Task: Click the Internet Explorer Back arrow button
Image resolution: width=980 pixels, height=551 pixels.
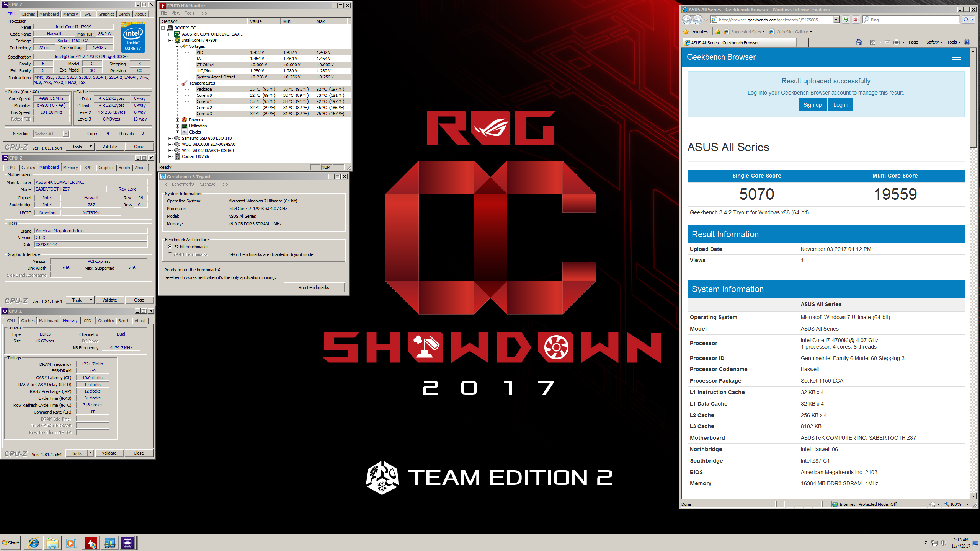Action: coord(687,20)
